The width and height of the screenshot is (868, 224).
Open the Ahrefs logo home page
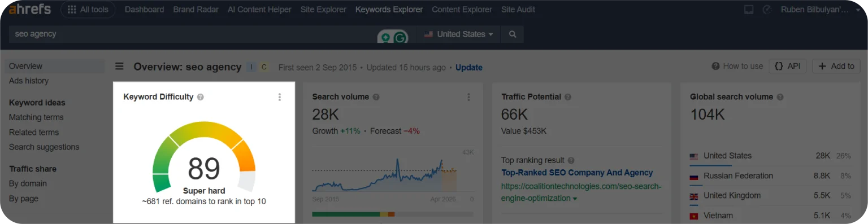[29, 9]
